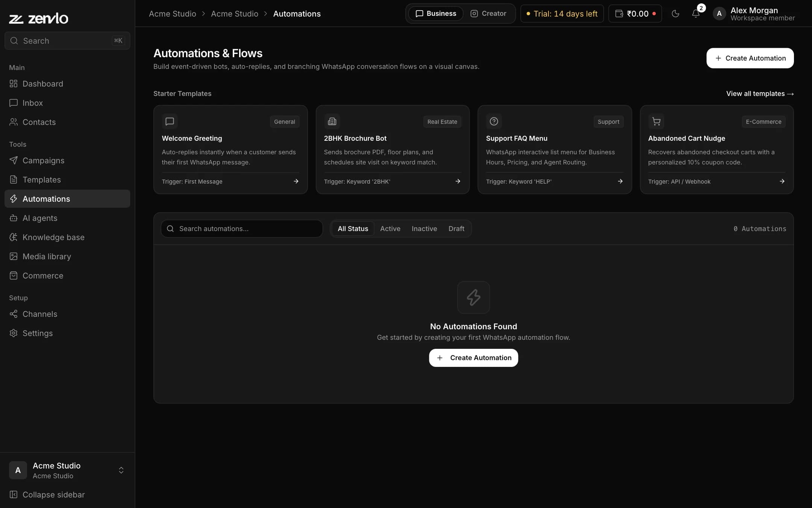Filter by Active tab

click(390, 229)
